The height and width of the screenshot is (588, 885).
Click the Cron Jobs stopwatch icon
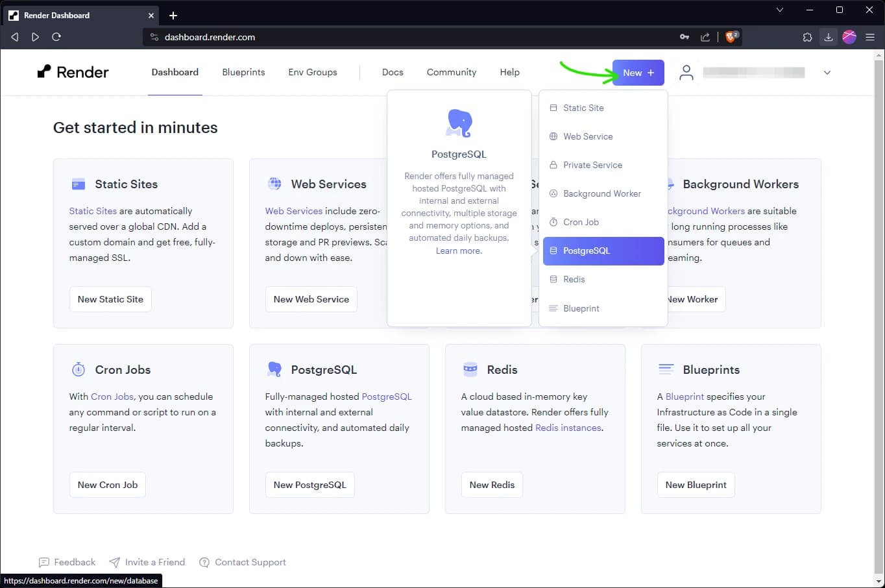[x=78, y=369]
